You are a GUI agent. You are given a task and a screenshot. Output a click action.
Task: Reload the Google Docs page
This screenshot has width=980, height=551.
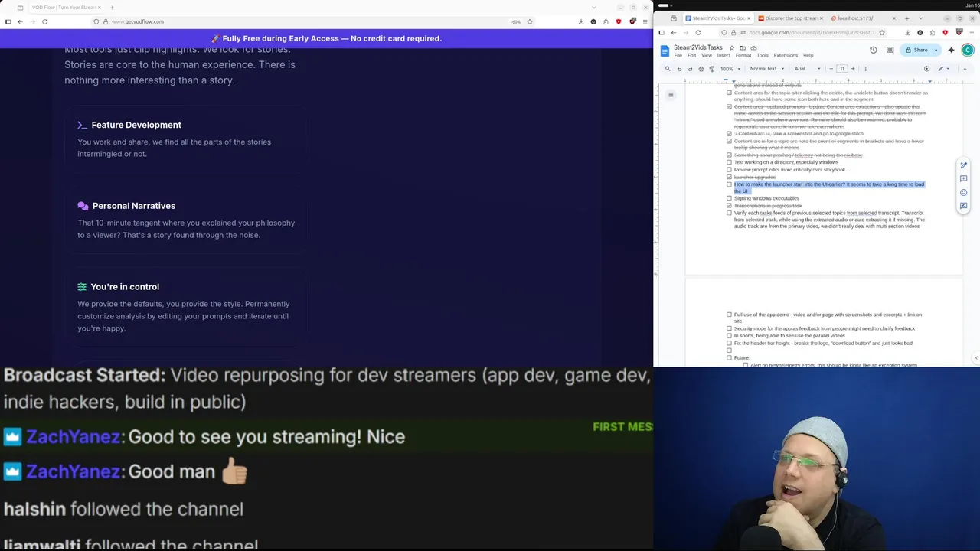tap(698, 32)
